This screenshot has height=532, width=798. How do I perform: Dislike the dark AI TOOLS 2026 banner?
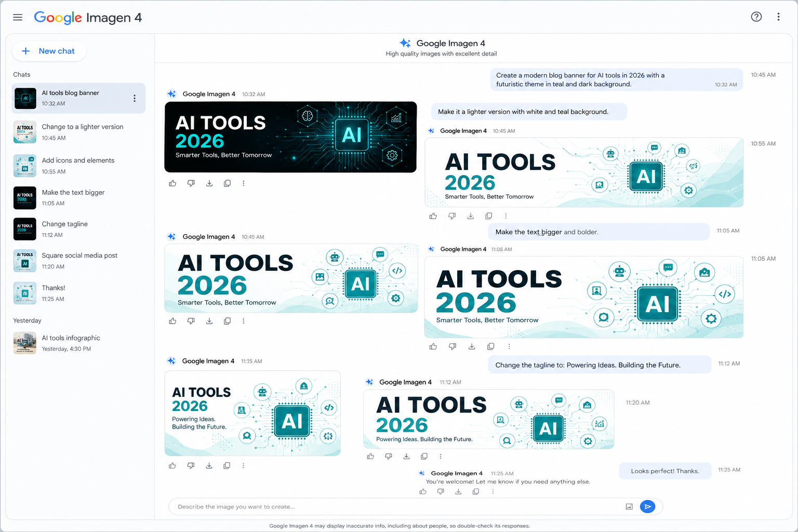191,183
